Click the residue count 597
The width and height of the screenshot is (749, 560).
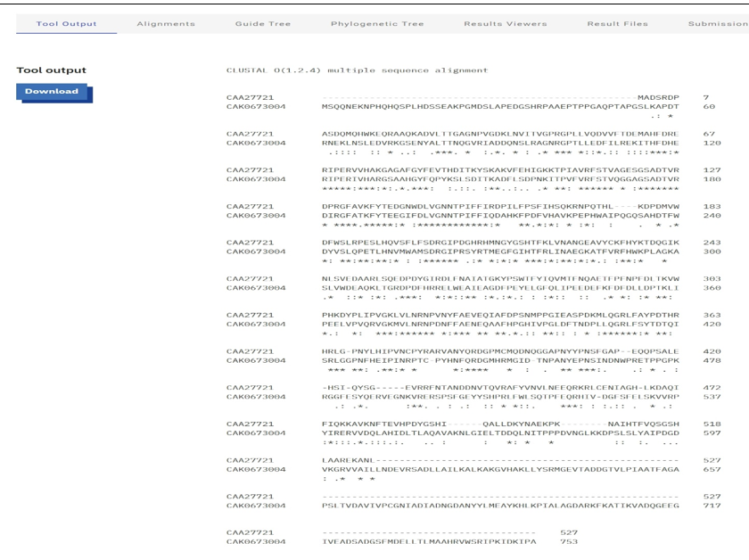712,432
